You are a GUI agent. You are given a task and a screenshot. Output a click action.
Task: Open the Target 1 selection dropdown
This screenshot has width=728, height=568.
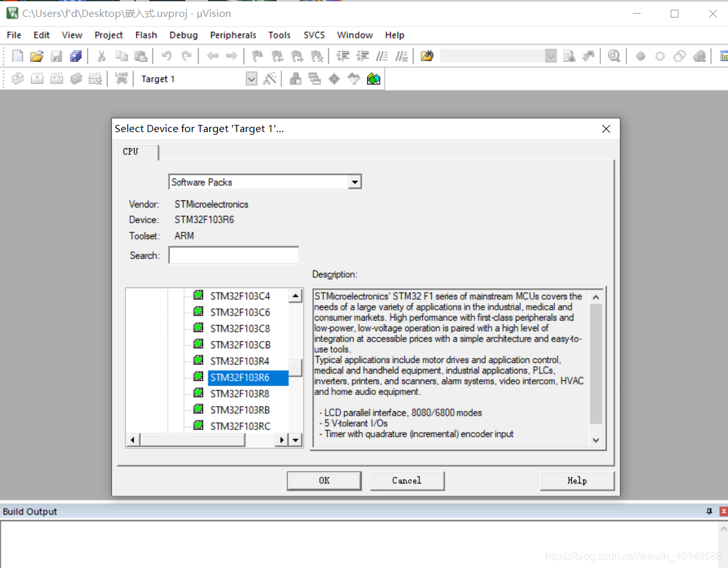tap(251, 79)
